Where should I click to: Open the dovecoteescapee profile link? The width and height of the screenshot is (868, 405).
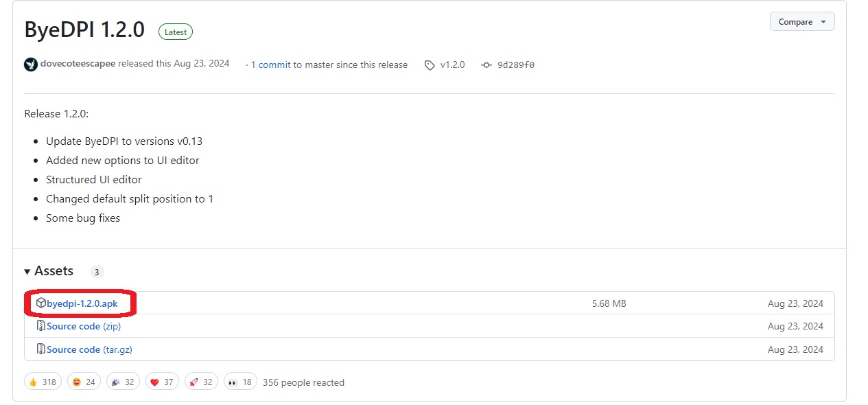coord(78,64)
